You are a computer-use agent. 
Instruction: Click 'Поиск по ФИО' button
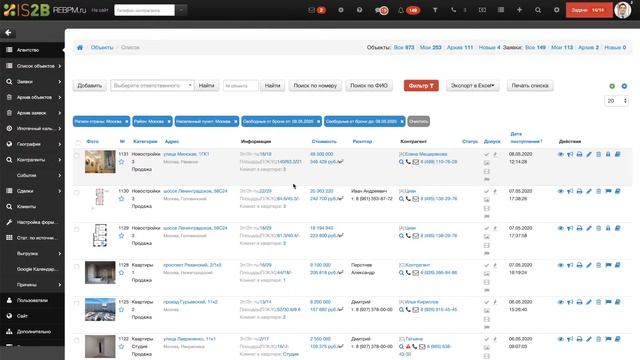pyautogui.click(x=369, y=86)
